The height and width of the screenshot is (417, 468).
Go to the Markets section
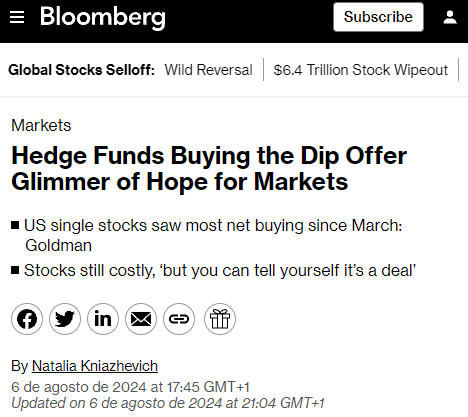pyautogui.click(x=41, y=126)
